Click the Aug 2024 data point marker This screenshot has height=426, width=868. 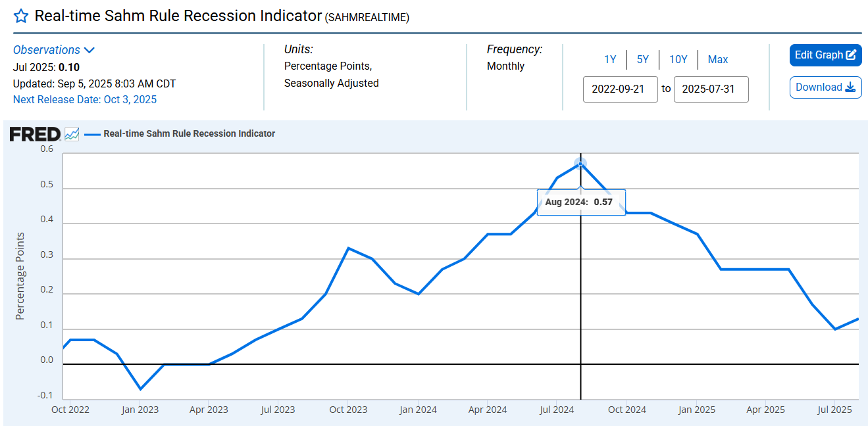point(580,164)
